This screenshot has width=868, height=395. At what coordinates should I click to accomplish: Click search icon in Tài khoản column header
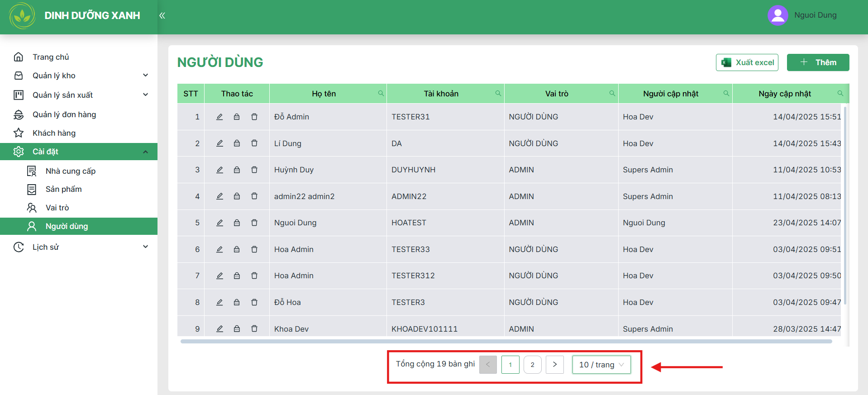[498, 93]
